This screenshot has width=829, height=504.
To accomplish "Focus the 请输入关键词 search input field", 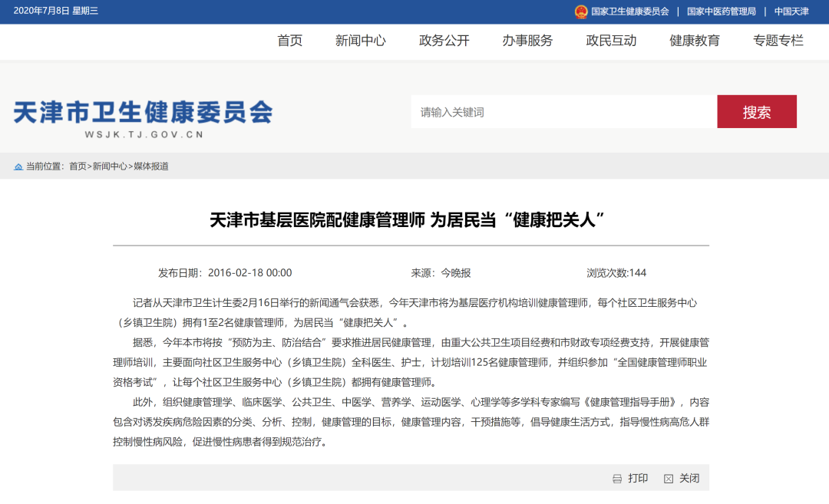I will pos(564,111).
